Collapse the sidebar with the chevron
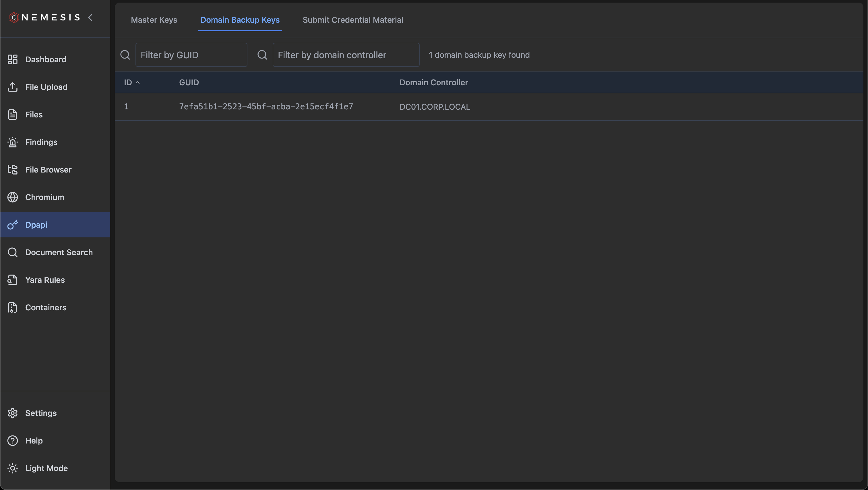 pos(90,17)
